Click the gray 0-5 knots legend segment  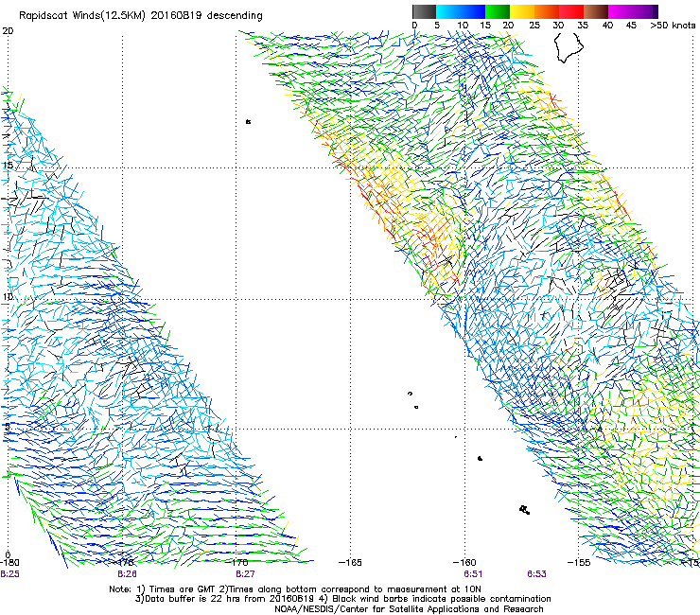pyautogui.click(x=424, y=11)
